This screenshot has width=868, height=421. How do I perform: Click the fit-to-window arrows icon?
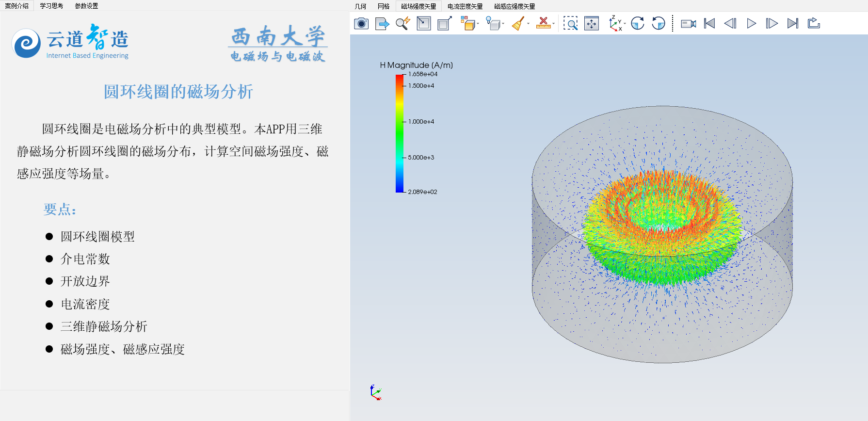592,23
